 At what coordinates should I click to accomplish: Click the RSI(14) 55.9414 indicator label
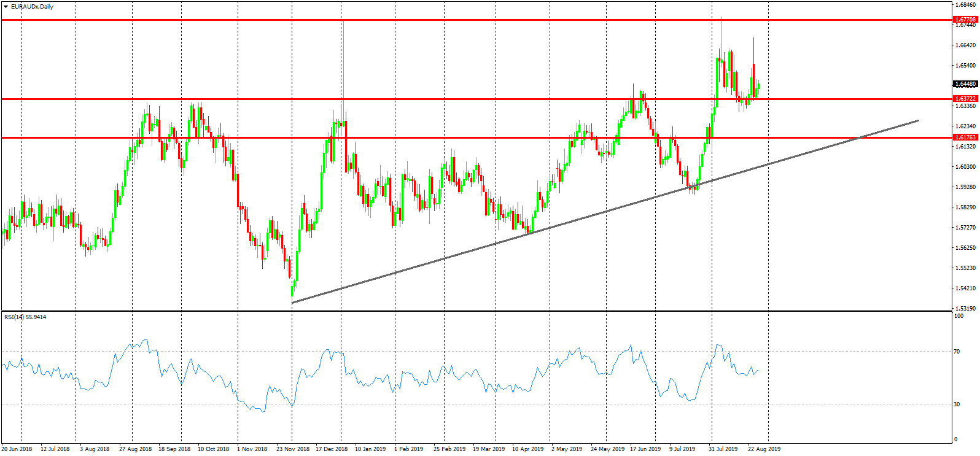pos(25,317)
